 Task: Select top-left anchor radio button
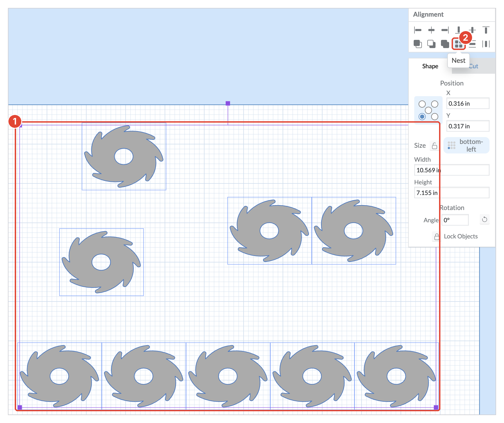[x=422, y=104]
